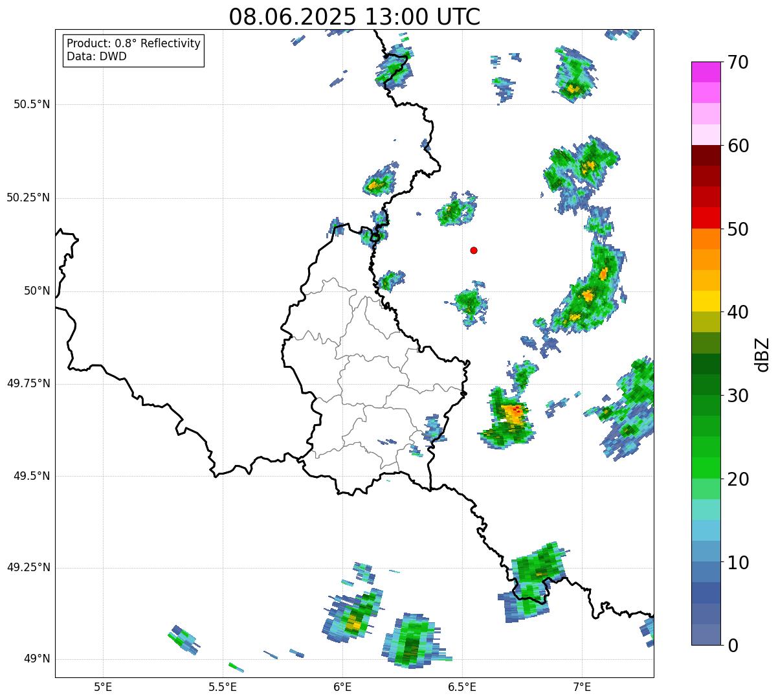Click the latitude label 50.5°N

(32, 104)
